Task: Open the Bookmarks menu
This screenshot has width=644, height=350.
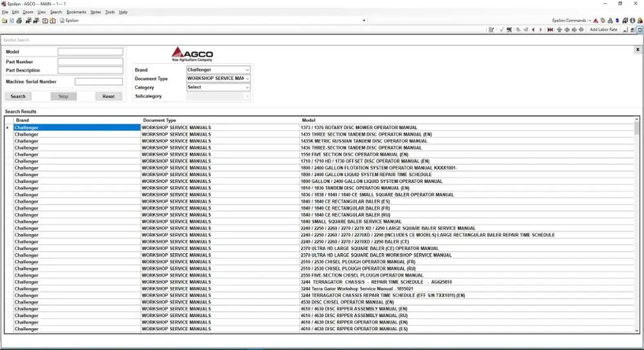Action: pyautogui.click(x=77, y=12)
